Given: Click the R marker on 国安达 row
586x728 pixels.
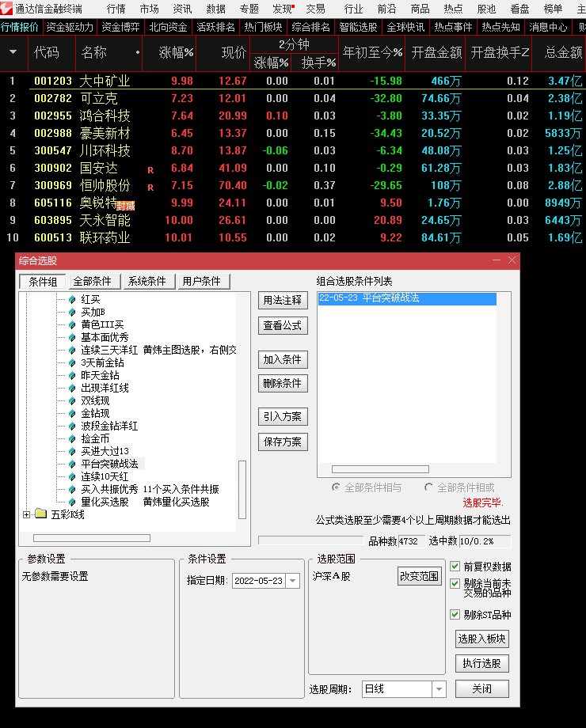Looking at the screenshot, I should [x=150, y=170].
